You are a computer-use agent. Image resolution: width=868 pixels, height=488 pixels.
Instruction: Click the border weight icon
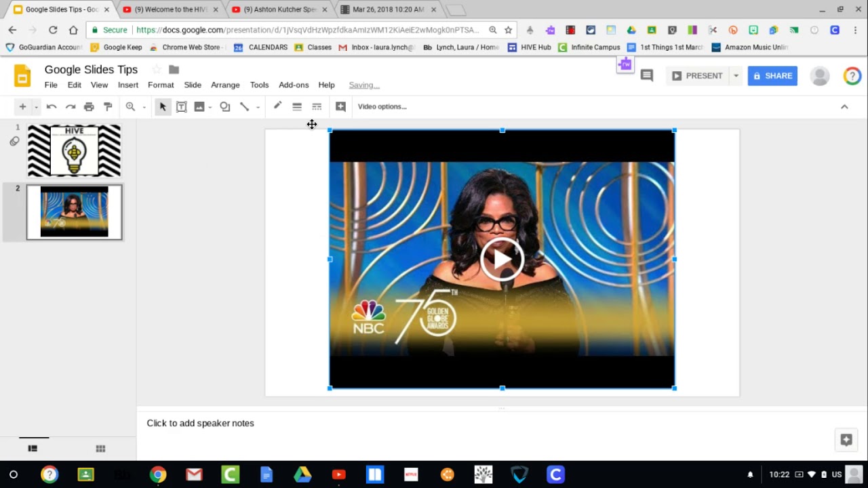(297, 106)
